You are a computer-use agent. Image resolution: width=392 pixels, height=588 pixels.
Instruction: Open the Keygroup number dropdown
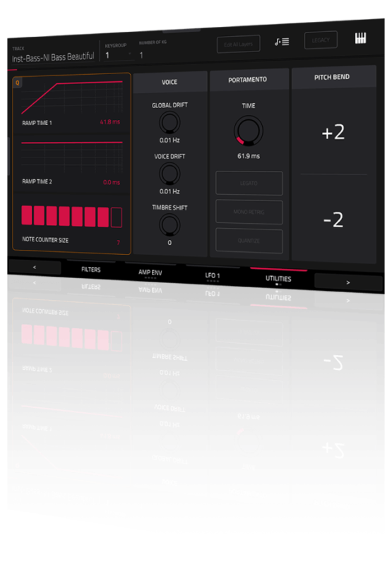119,55
